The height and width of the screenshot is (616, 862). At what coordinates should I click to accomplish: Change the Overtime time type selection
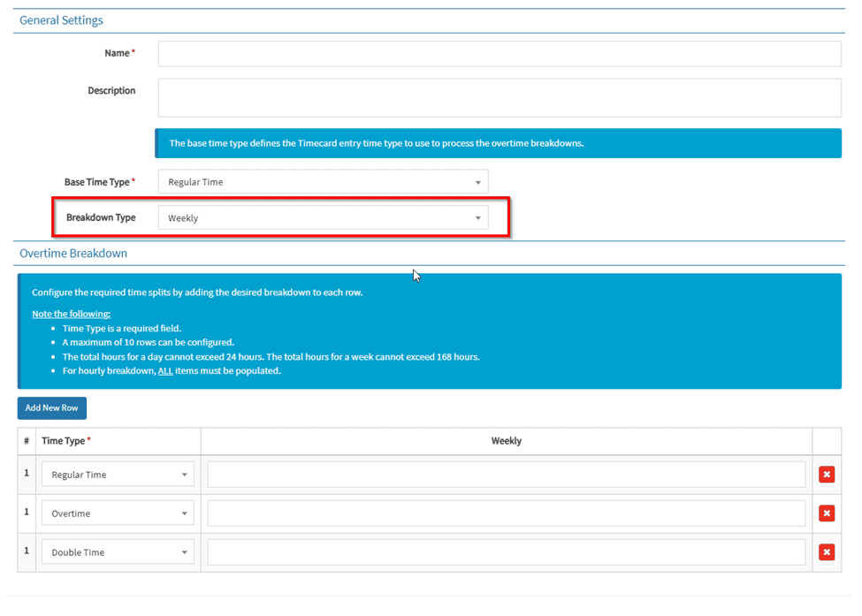[x=118, y=513]
